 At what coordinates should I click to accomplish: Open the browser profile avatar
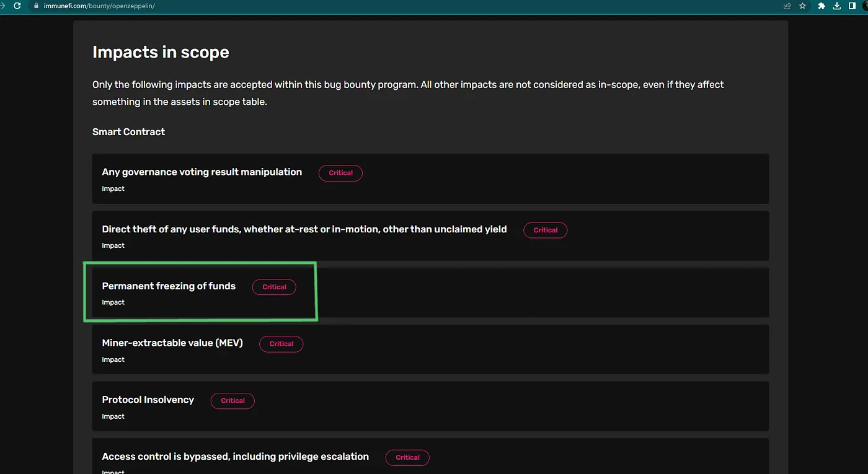coord(866,6)
